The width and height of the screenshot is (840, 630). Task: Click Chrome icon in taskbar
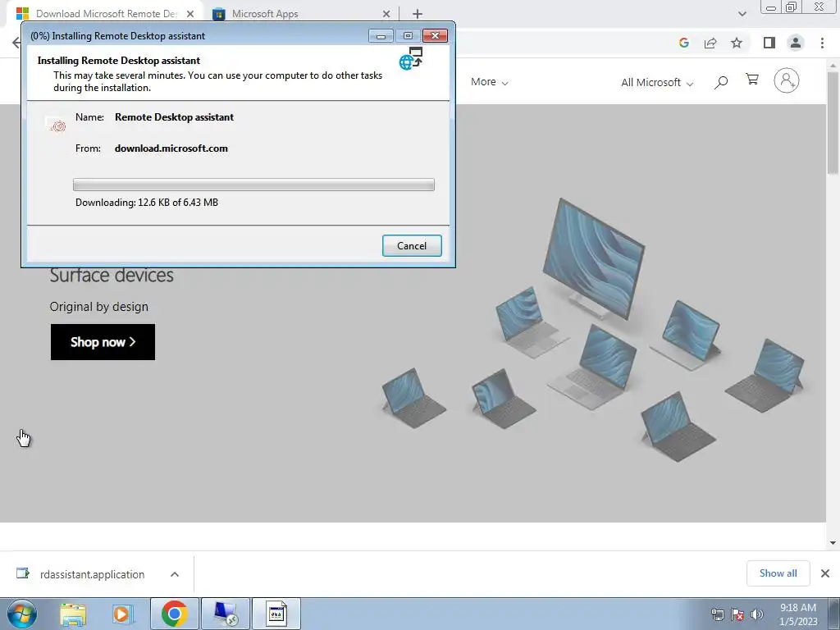(x=174, y=614)
